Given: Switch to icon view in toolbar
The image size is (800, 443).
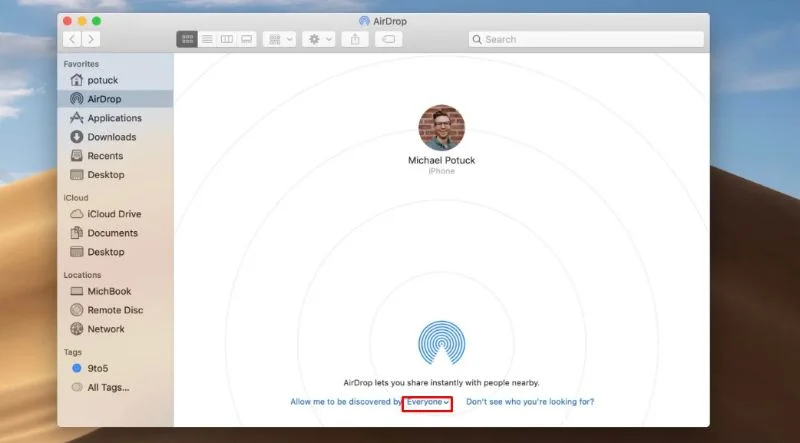Looking at the screenshot, I should pyautogui.click(x=187, y=39).
